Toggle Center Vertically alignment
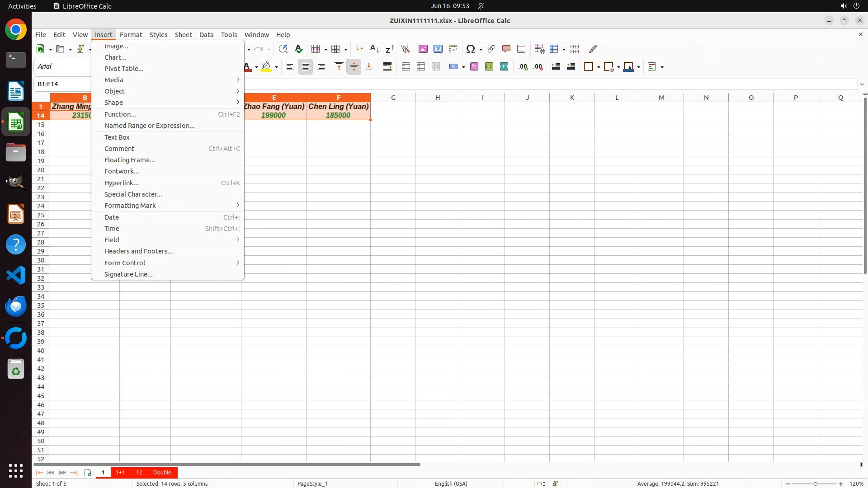Viewport: 868px width, 488px height. 354,67
